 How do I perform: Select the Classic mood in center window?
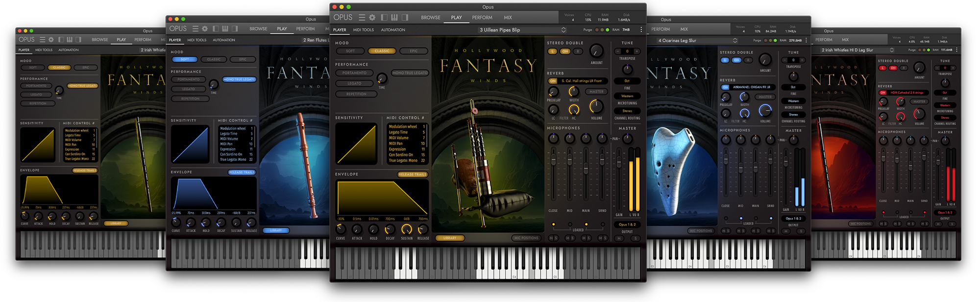point(382,51)
